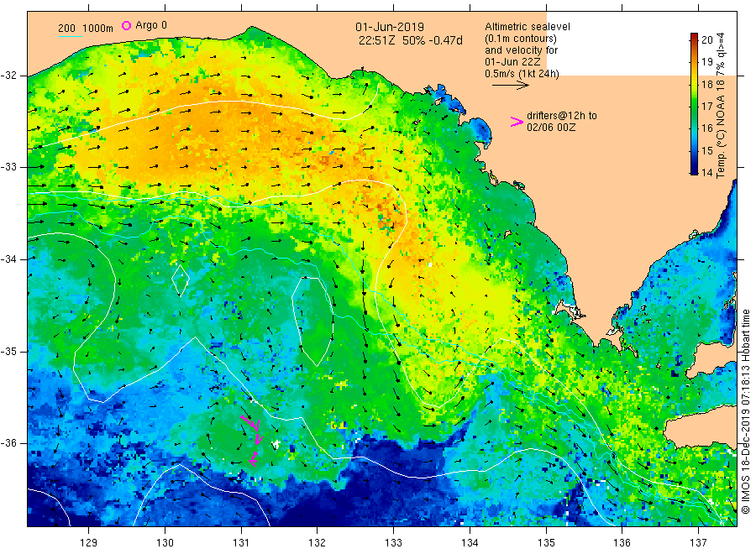Click the longitude label 136
The width and height of the screenshot is (756, 554).
622,543
